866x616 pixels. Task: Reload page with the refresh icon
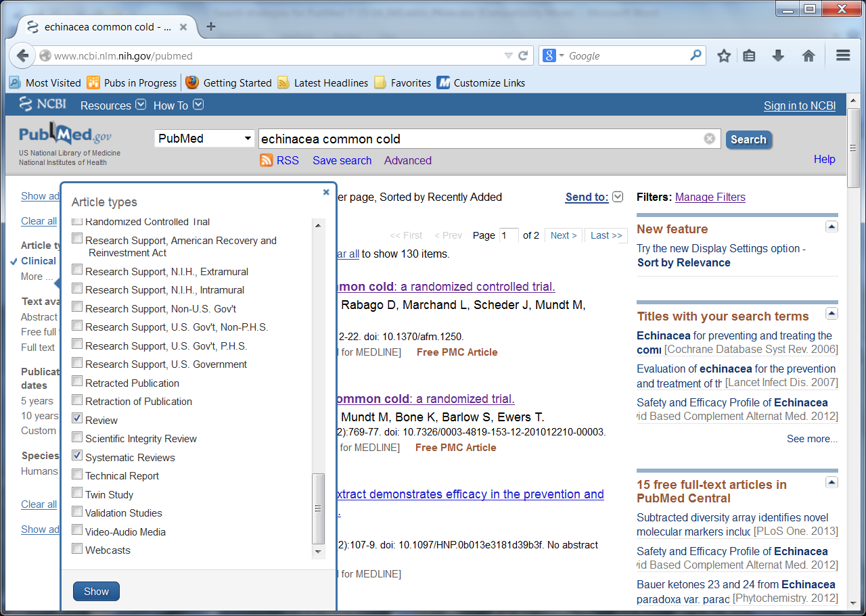pyautogui.click(x=523, y=55)
